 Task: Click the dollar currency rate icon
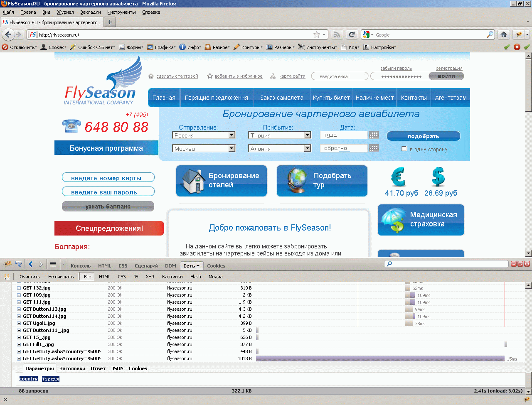pyautogui.click(x=438, y=177)
